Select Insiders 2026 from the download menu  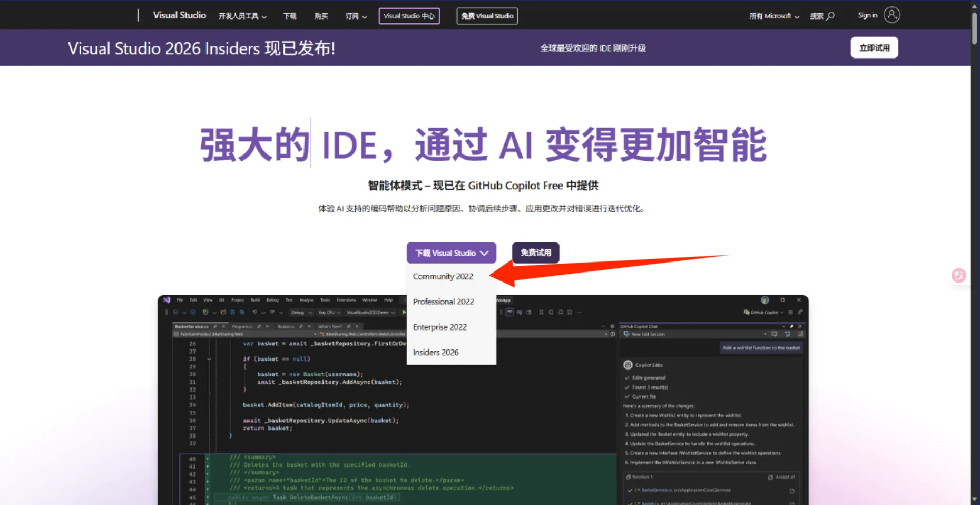[436, 352]
